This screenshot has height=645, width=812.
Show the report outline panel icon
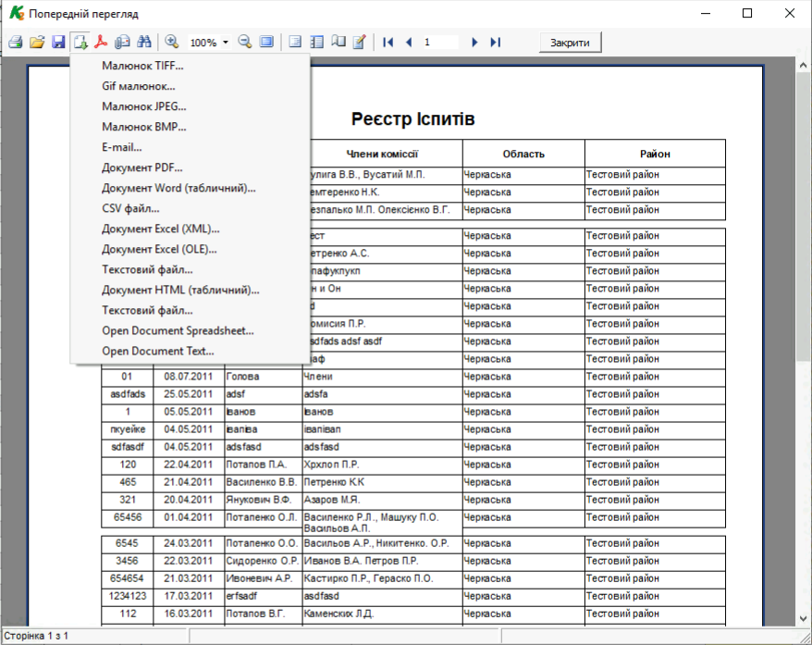(x=295, y=42)
